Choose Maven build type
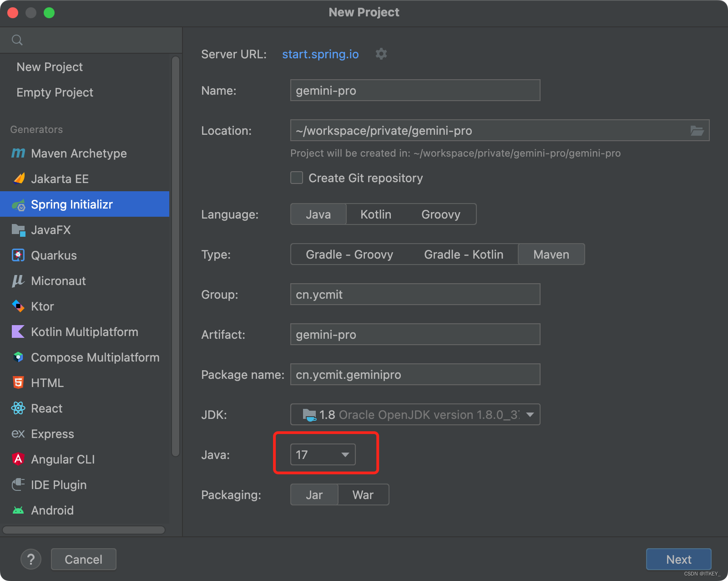 (x=551, y=254)
